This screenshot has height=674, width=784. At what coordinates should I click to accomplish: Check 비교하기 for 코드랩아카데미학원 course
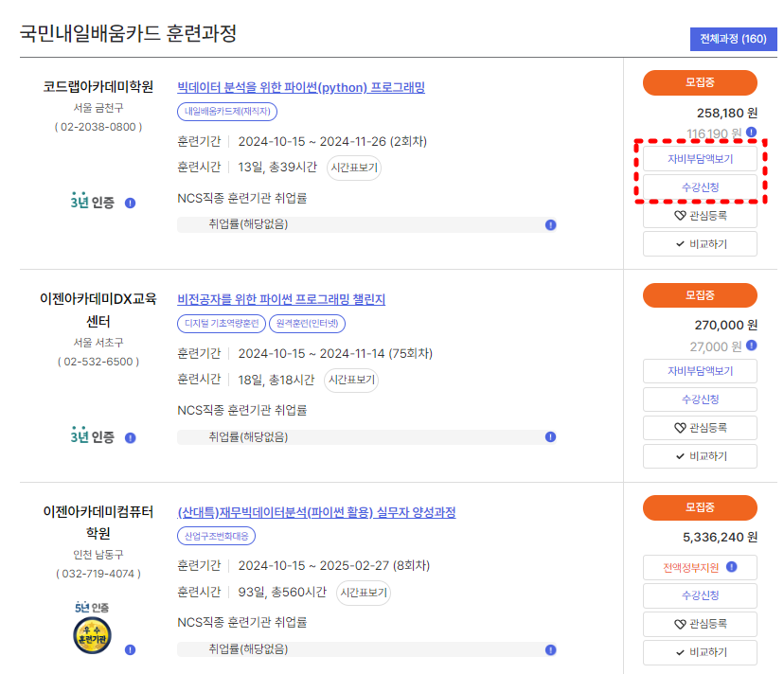point(700,244)
